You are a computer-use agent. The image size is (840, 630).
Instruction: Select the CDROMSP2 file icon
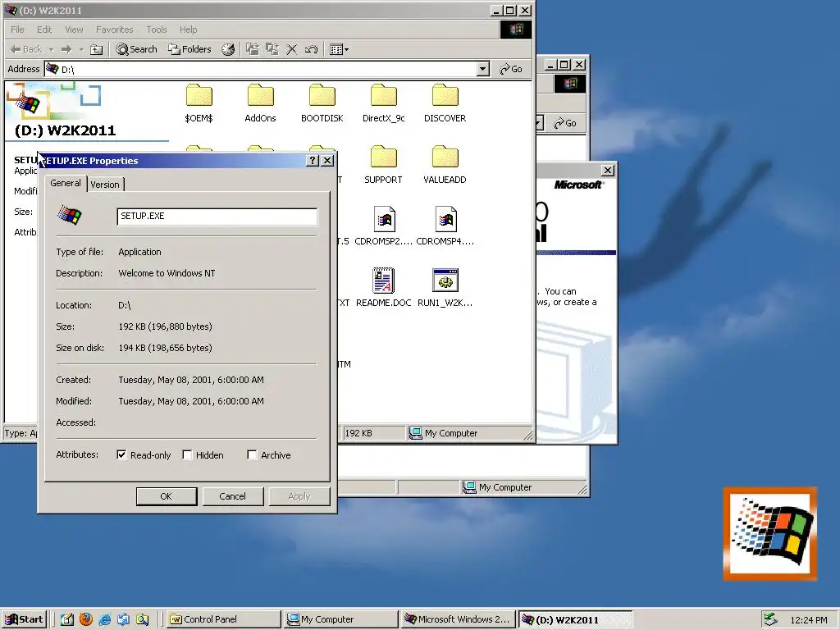384,219
